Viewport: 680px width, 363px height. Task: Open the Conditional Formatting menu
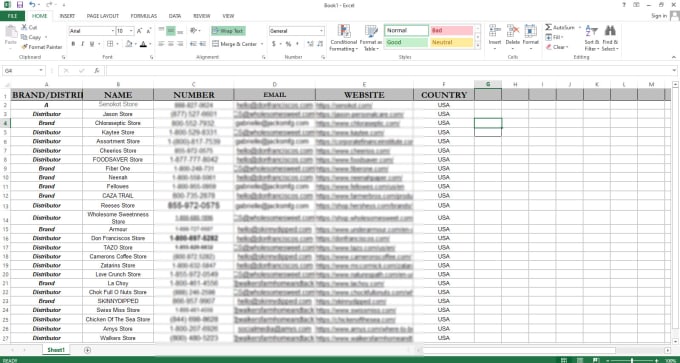point(343,38)
